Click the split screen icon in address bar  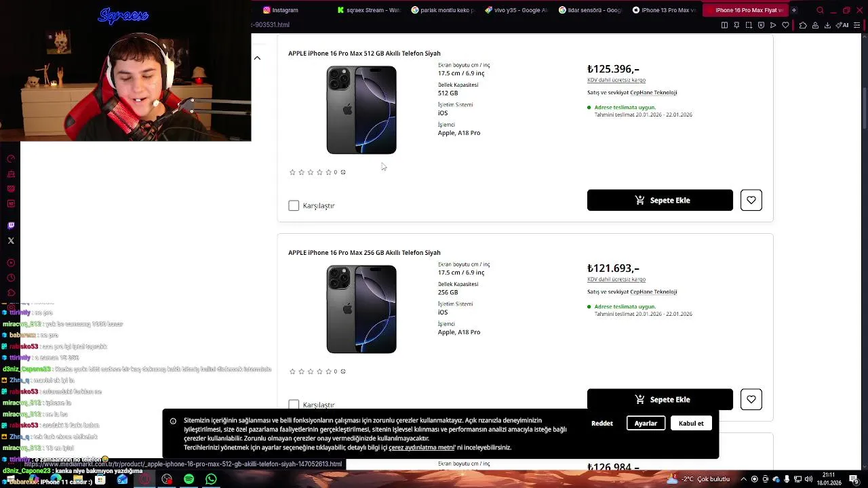[724, 25]
